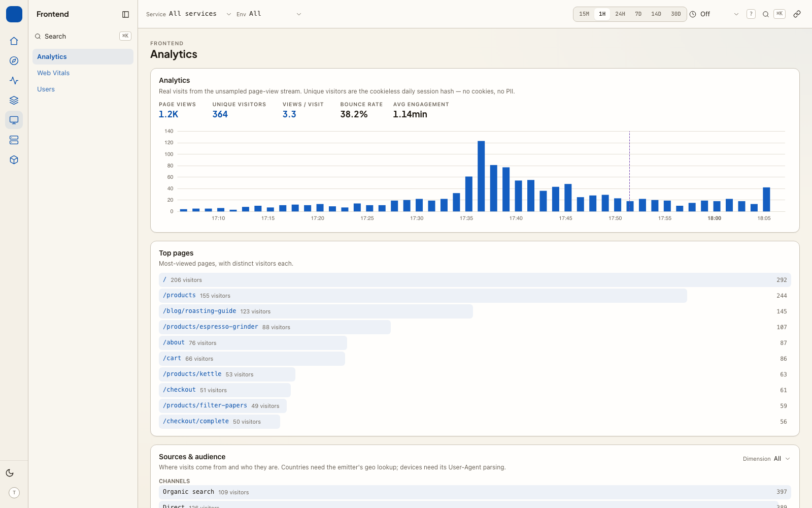
Task: Open the /products page row
Action: pos(475,296)
